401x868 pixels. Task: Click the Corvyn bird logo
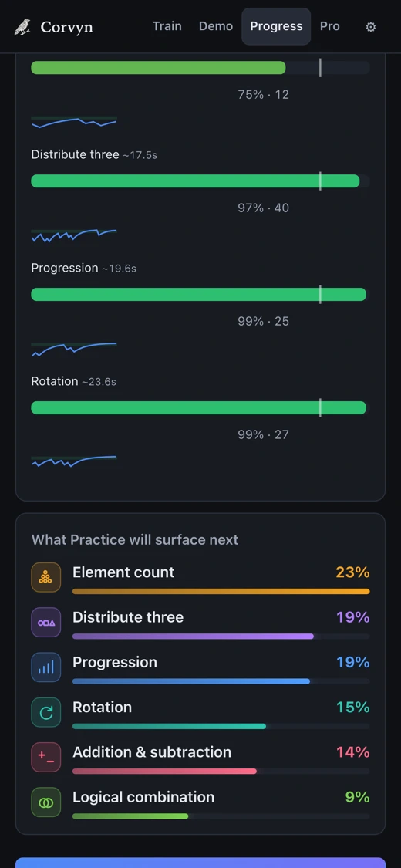(x=22, y=26)
